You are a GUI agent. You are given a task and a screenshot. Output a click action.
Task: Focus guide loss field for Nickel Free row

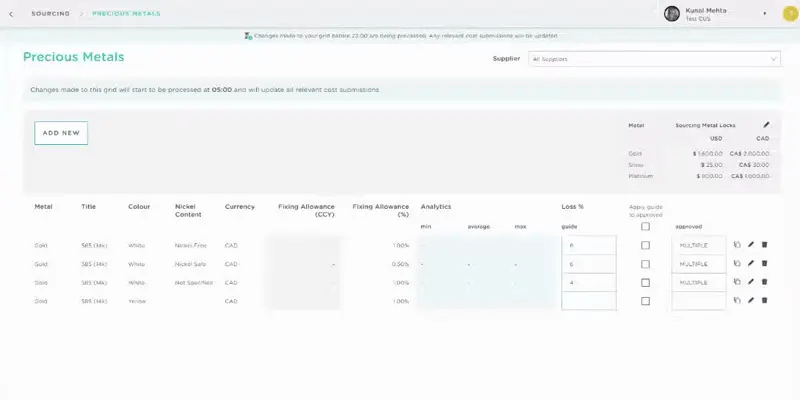(x=589, y=245)
